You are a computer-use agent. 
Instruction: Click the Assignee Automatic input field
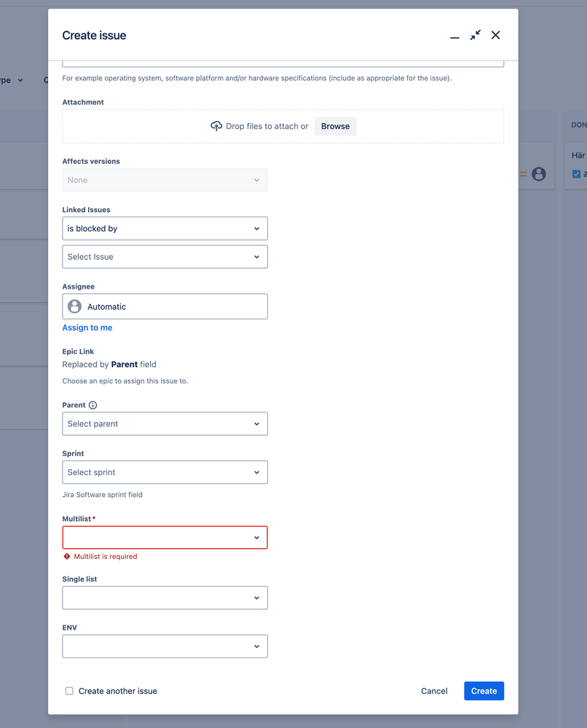165,306
